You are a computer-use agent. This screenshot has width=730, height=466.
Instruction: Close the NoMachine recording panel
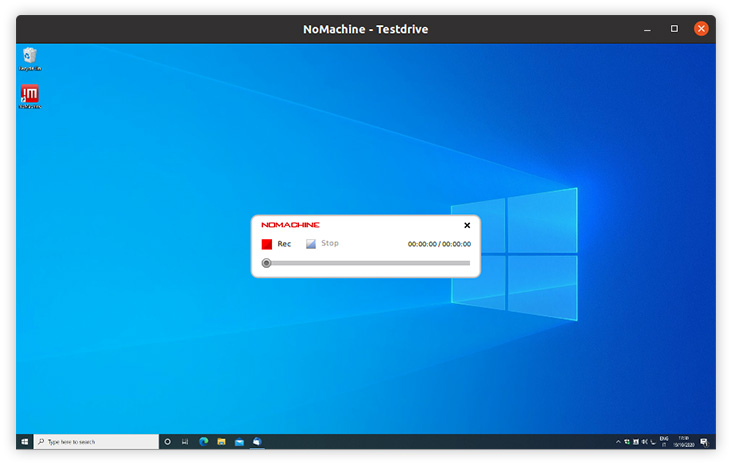point(467,225)
